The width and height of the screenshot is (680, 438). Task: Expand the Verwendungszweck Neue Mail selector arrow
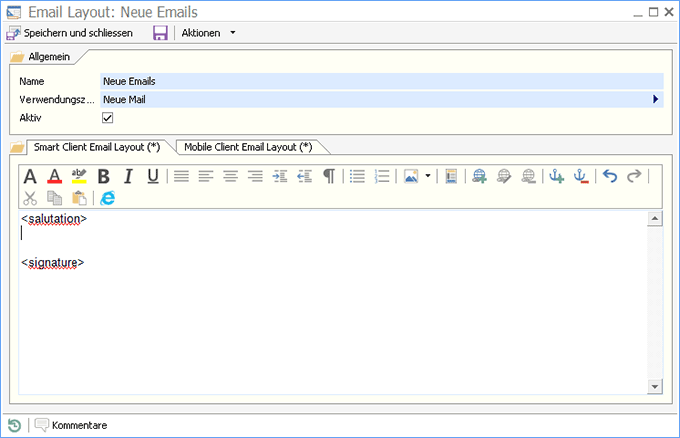(x=655, y=99)
